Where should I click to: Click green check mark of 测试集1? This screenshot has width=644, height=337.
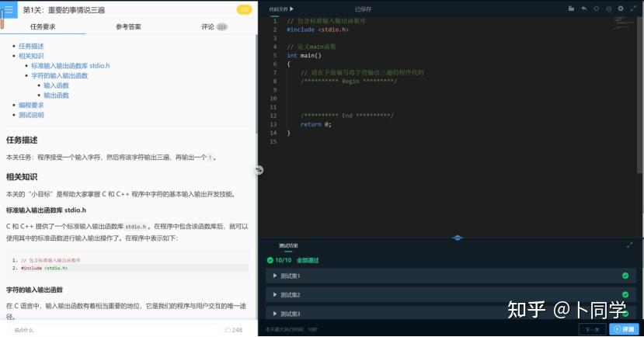(x=625, y=276)
